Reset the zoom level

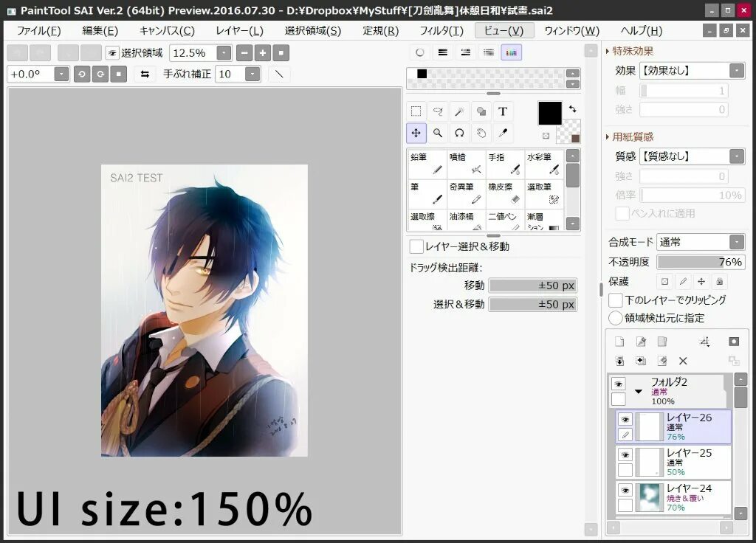[281, 52]
